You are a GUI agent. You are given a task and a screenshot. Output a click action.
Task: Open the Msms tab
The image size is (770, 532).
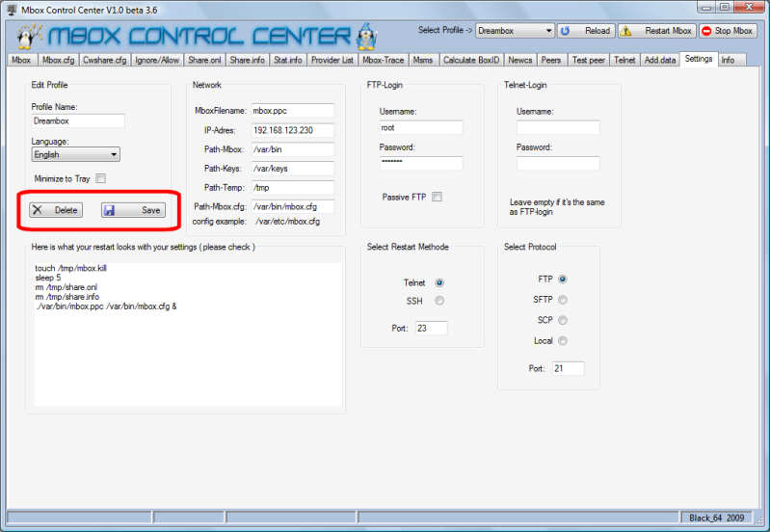click(x=423, y=60)
